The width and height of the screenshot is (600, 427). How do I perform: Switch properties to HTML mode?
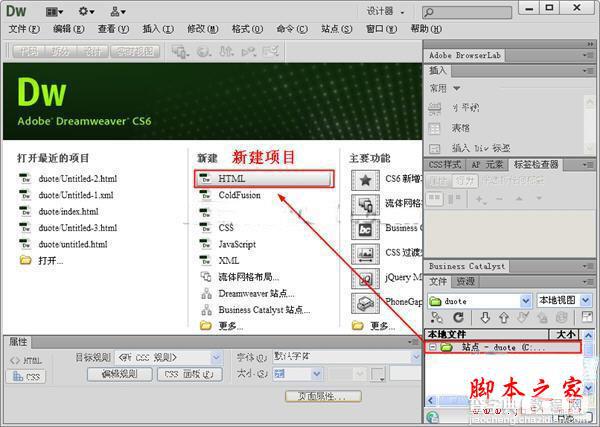click(x=26, y=360)
